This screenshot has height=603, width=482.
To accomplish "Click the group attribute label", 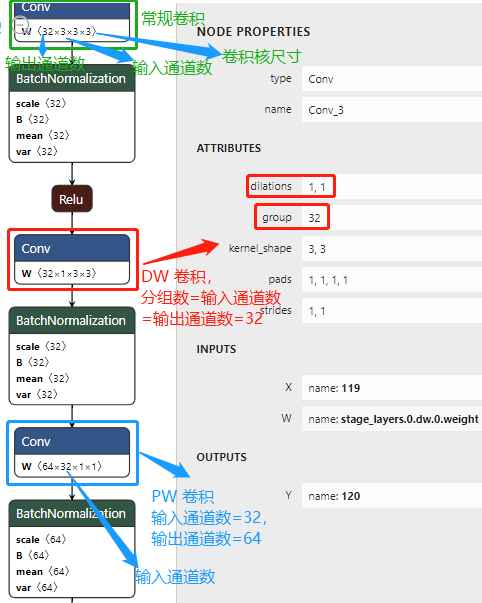I will [x=277, y=218].
